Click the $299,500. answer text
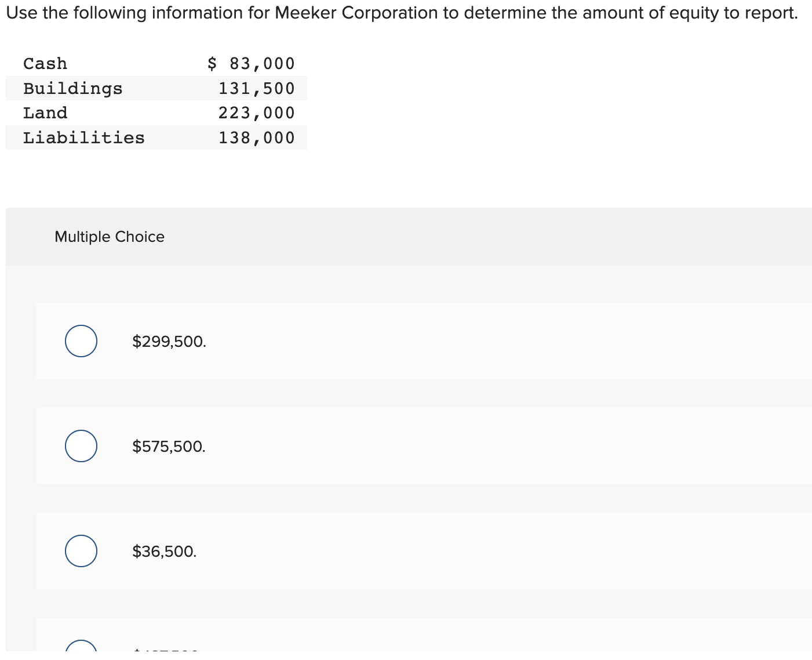This screenshot has width=812, height=660. click(x=169, y=342)
